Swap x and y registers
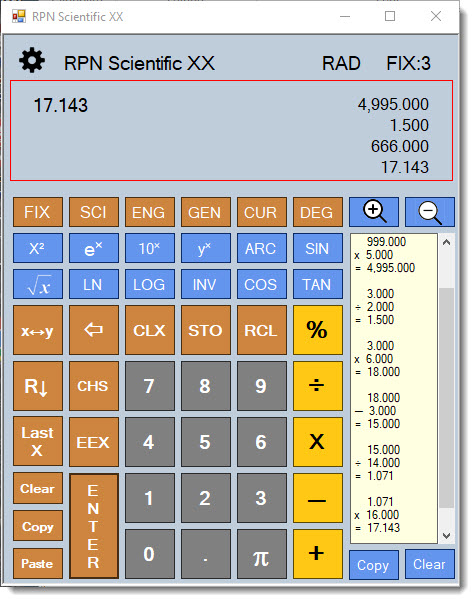 click(38, 330)
